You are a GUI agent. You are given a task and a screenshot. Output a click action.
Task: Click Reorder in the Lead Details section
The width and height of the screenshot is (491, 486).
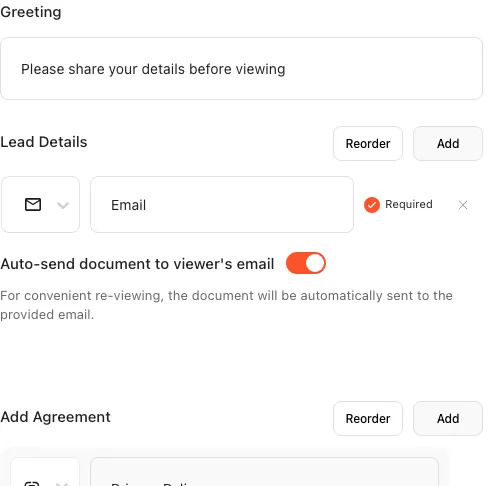pos(368,144)
